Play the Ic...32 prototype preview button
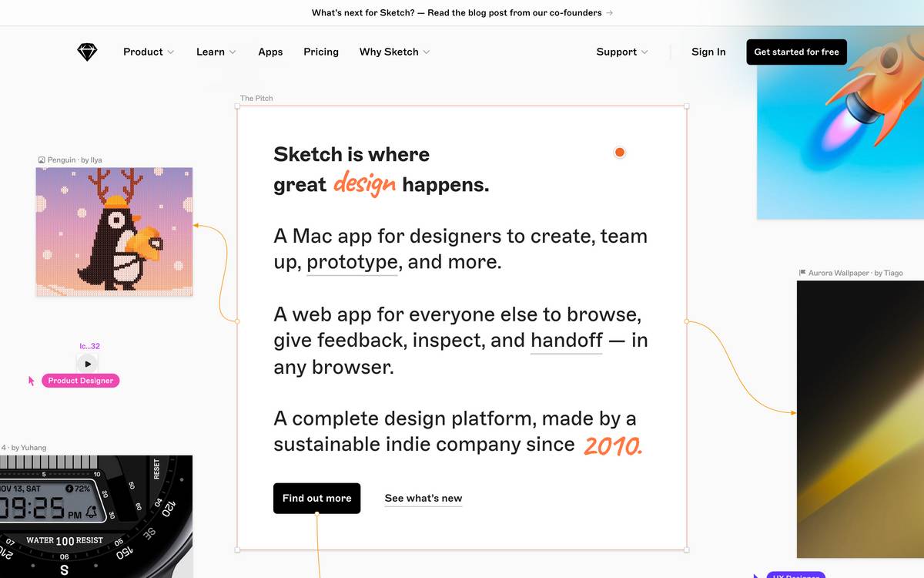Image resolution: width=924 pixels, height=578 pixels. click(x=88, y=364)
